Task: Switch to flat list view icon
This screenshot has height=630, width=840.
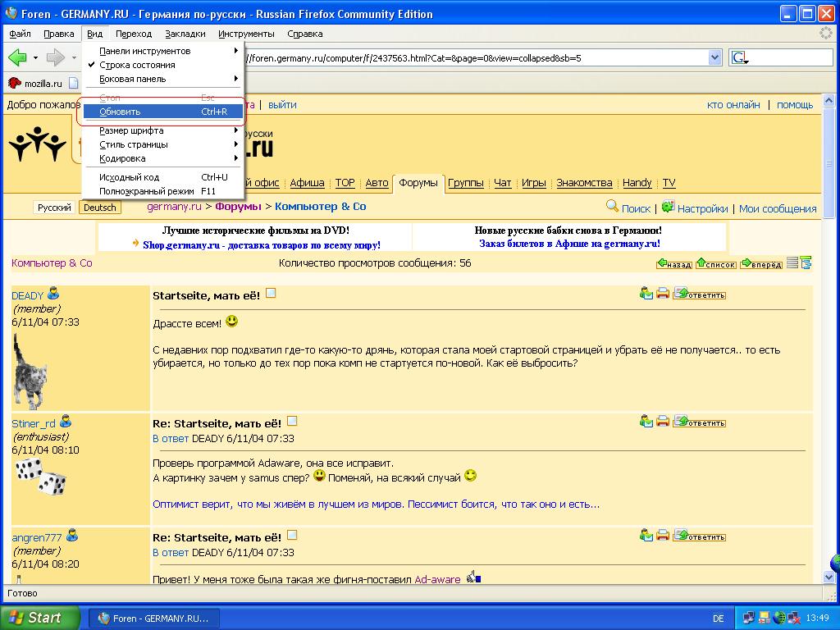Action: [792, 263]
